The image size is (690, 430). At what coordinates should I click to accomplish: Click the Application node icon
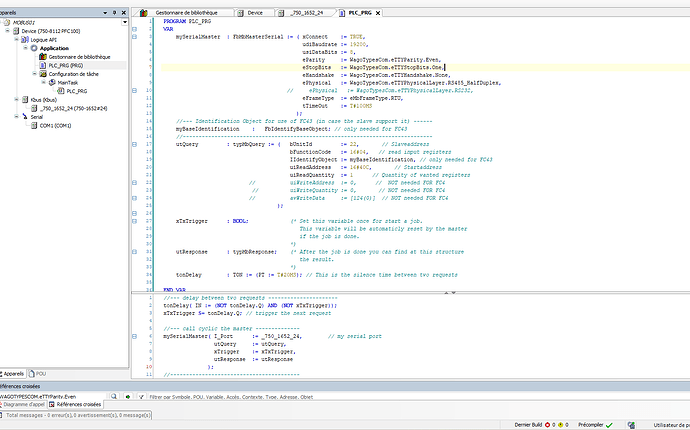pyautogui.click(x=35, y=48)
